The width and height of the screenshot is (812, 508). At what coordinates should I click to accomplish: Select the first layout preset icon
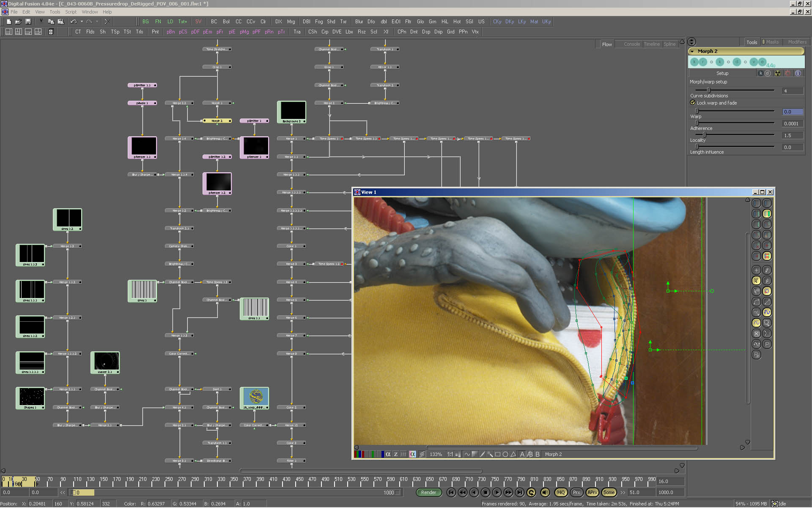[x=8, y=32]
